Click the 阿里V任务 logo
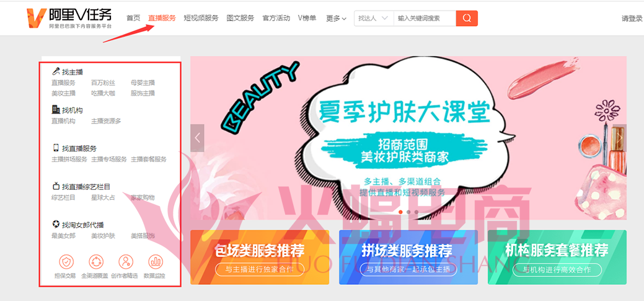 69,19
